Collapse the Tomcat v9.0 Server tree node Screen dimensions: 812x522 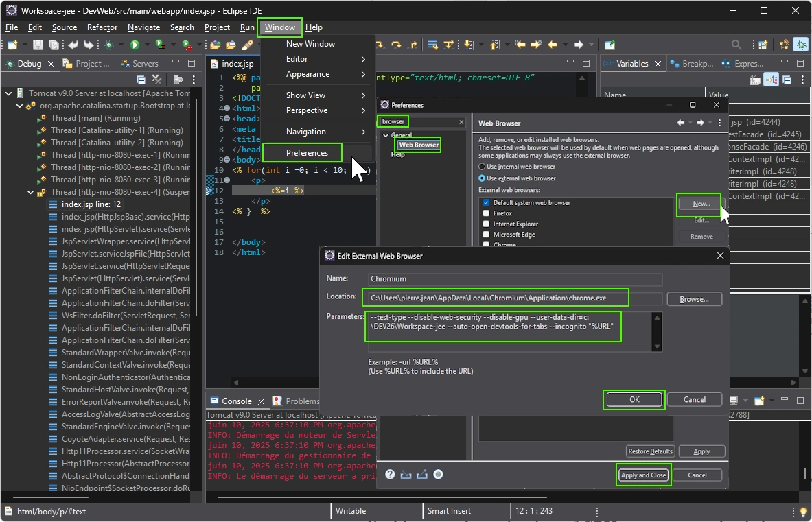[8, 93]
